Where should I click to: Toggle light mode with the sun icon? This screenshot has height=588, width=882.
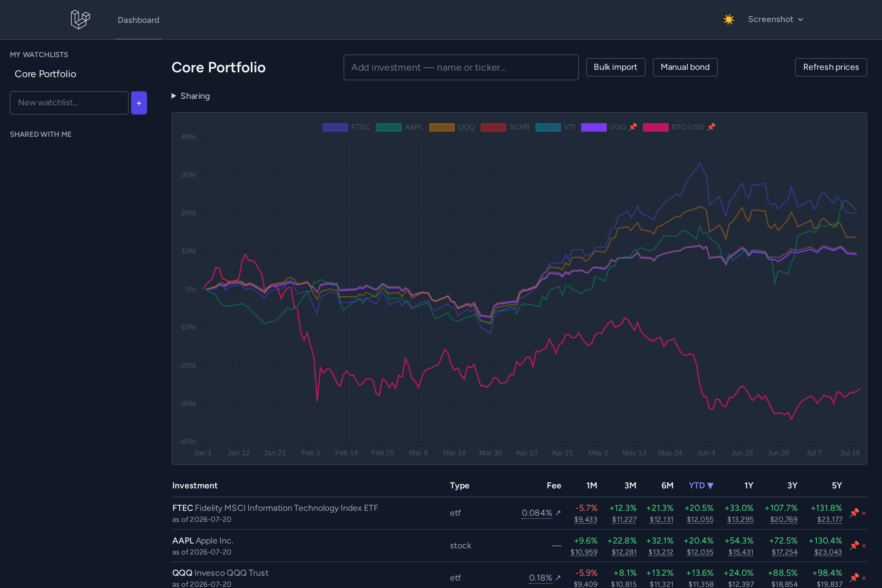728,20
